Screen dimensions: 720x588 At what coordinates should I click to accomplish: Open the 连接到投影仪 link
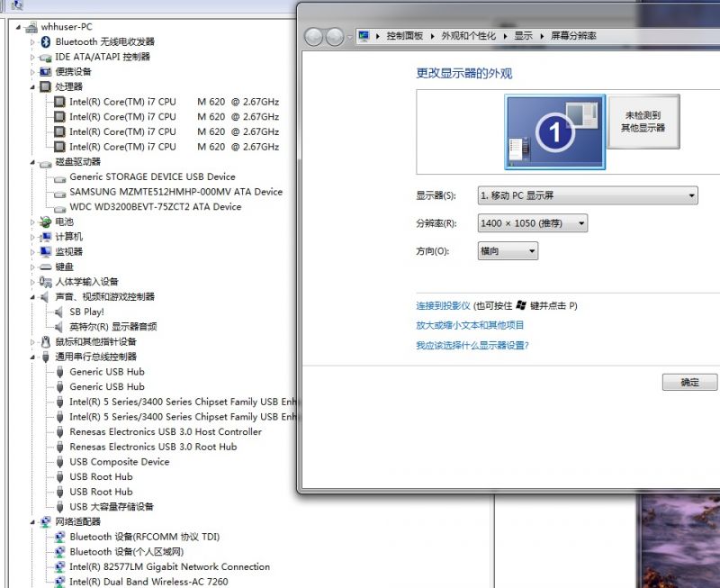(443, 306)
